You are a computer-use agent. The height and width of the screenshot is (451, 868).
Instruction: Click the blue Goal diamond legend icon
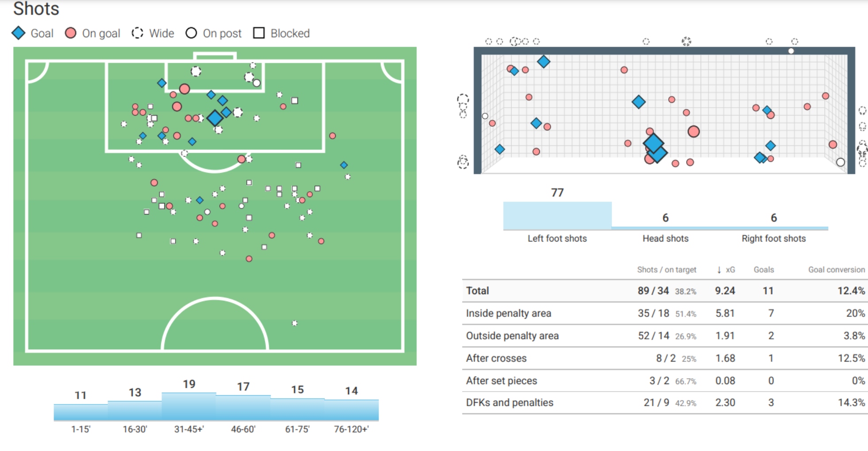coord(19,33)
